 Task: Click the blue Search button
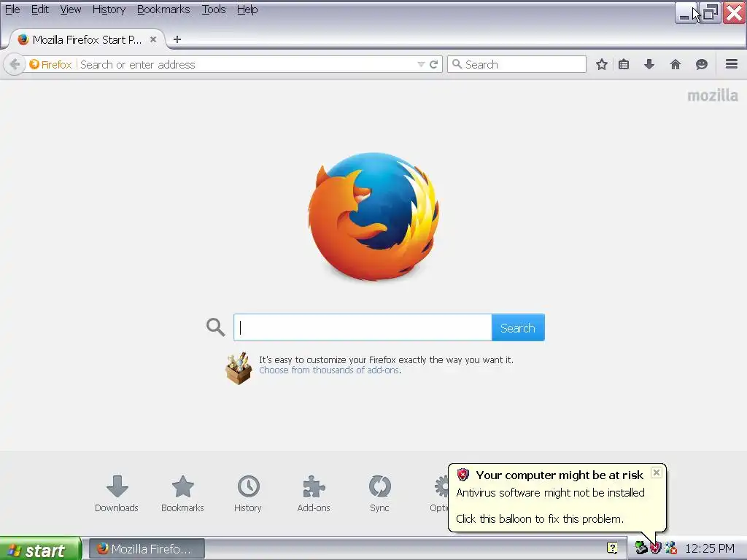coord(518,327)
